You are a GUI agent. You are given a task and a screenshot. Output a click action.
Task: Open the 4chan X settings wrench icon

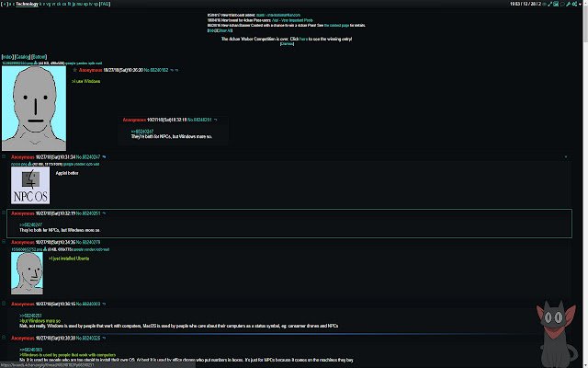click(x=568, y=4)
